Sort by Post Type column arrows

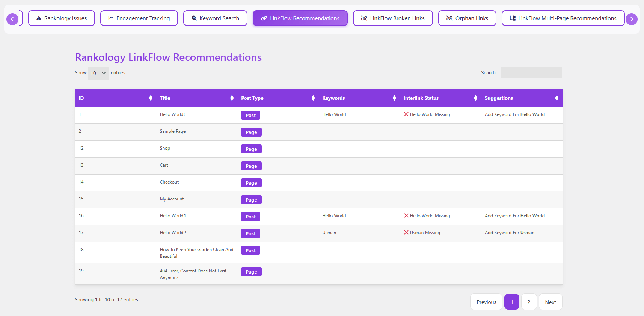pos(313,98)
